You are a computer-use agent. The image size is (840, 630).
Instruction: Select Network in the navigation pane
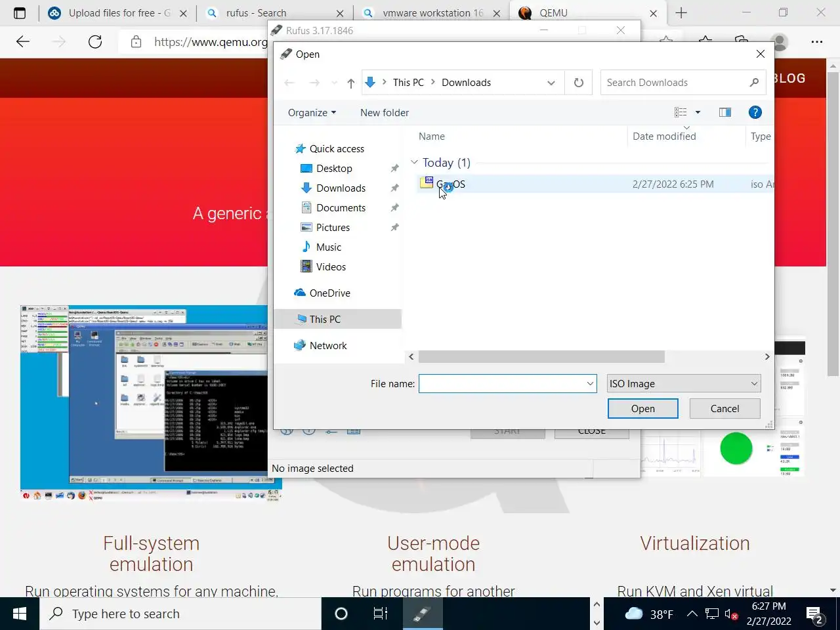328,346
